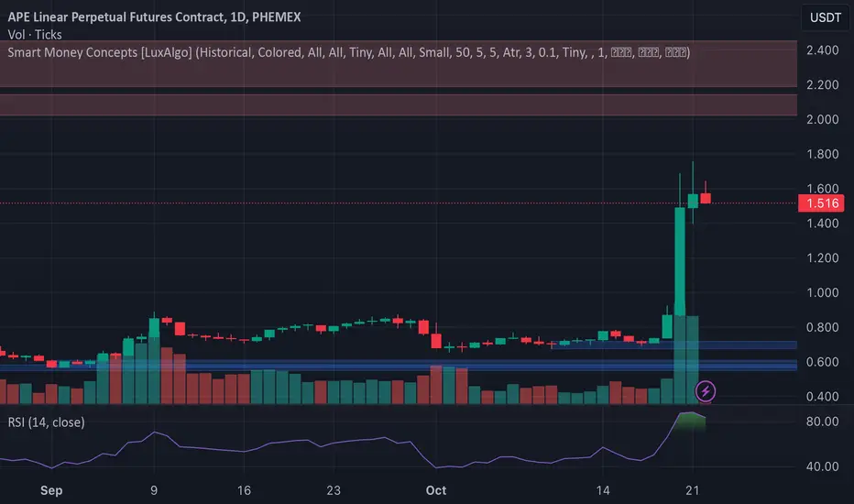Viewport: 854px width, 504px height.
Task: Click the 0.400 price axis label
Action: coord(823,397)
